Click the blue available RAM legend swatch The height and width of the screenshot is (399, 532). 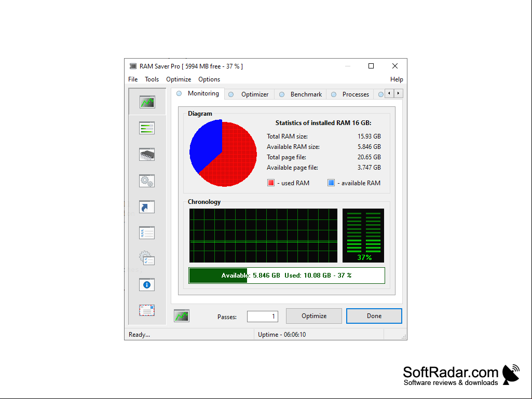tap(331, 183)
